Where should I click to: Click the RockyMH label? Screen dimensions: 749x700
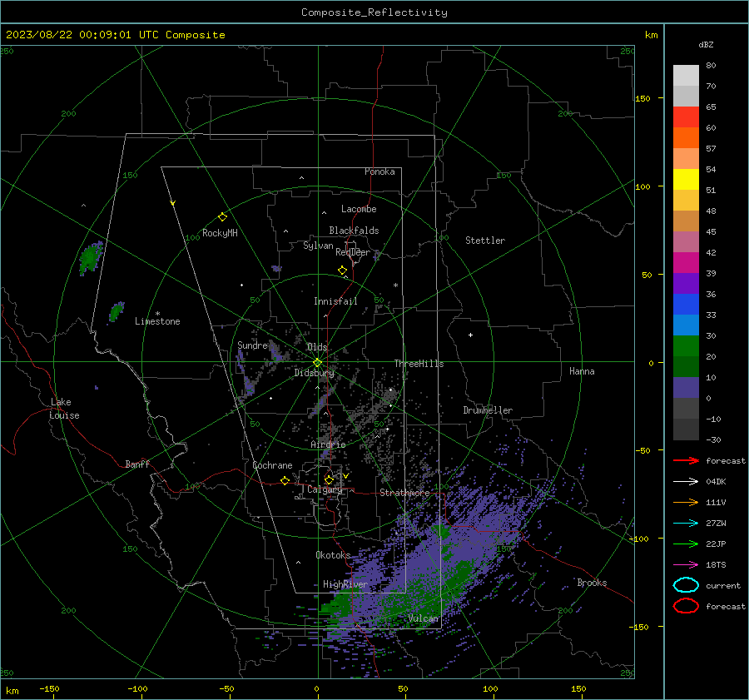pos(220,233)
